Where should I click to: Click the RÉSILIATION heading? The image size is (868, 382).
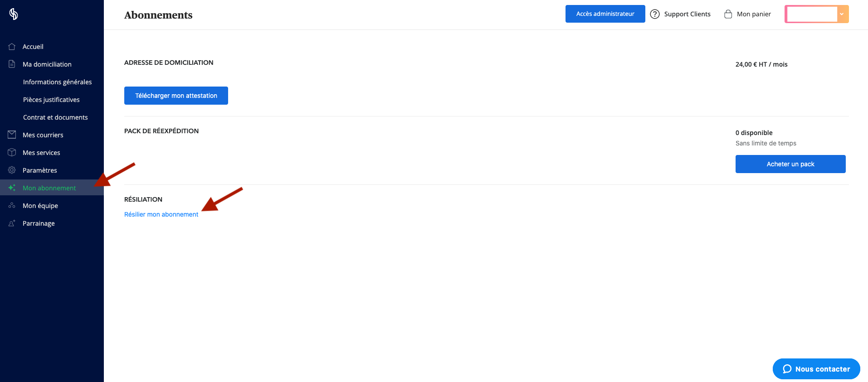click(x=143, y=199)
